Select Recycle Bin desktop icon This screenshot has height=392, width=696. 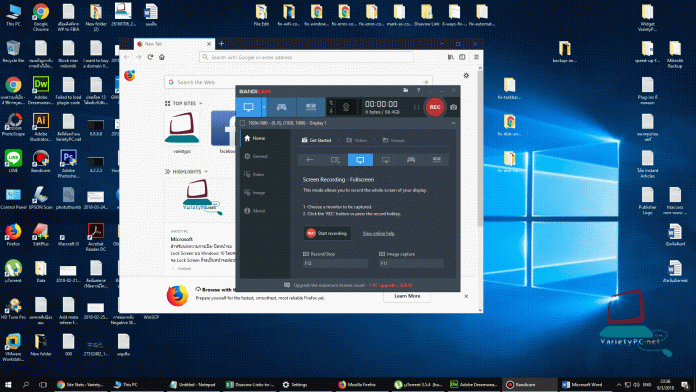pos(13,51)
